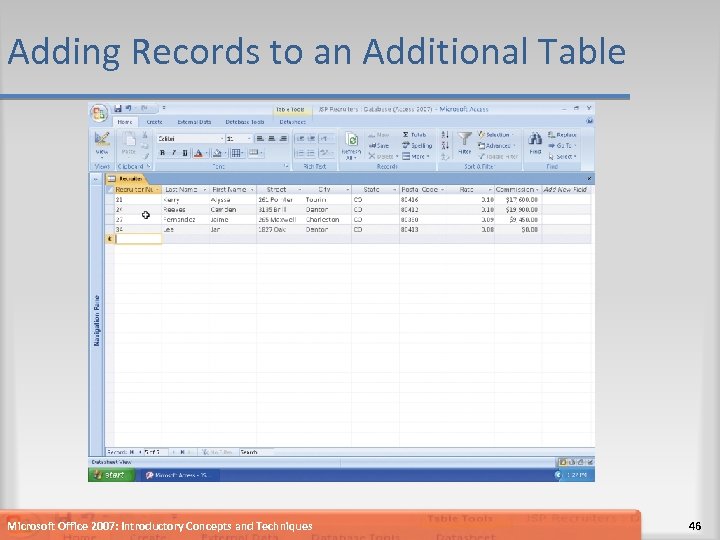Sort ascending A to Z icon
The image size is (720, 540).
[x=445, y=135]
